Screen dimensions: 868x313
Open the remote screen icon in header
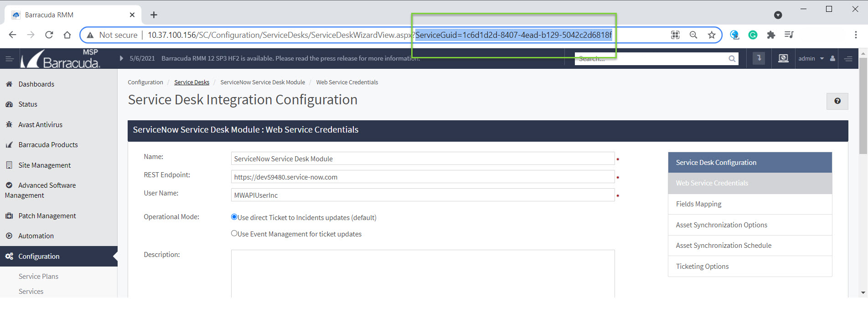point(783,58)
